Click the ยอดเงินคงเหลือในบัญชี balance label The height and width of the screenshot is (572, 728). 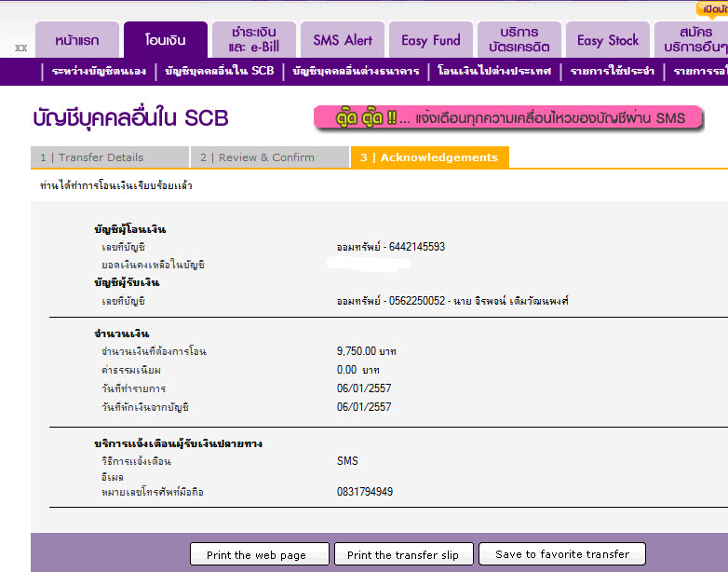[154, 265]
